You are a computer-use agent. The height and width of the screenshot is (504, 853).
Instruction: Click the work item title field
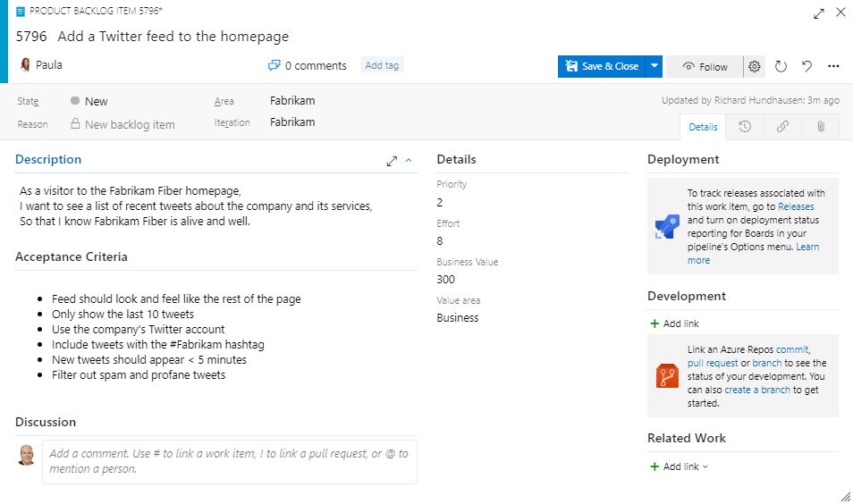[173, 37]
